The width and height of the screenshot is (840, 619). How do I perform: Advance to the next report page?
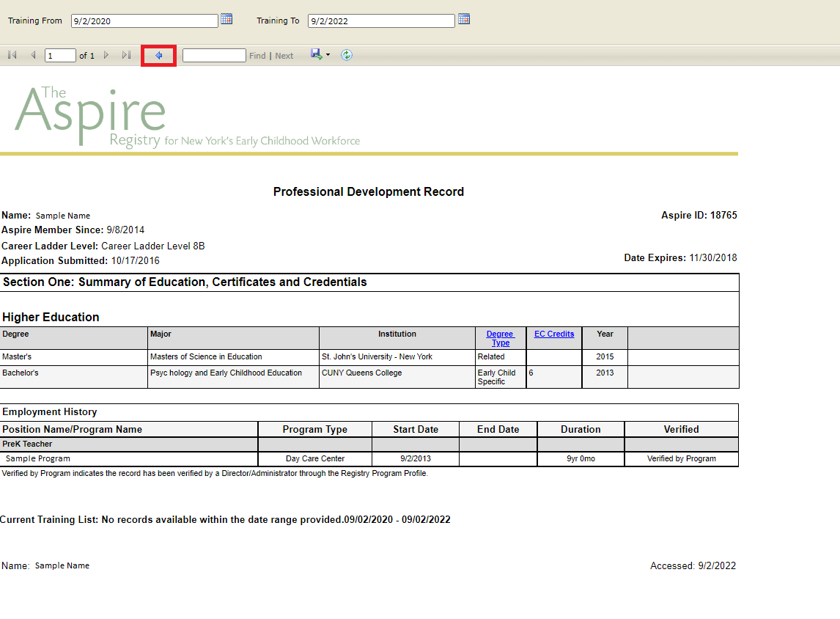tap(106, 55)
